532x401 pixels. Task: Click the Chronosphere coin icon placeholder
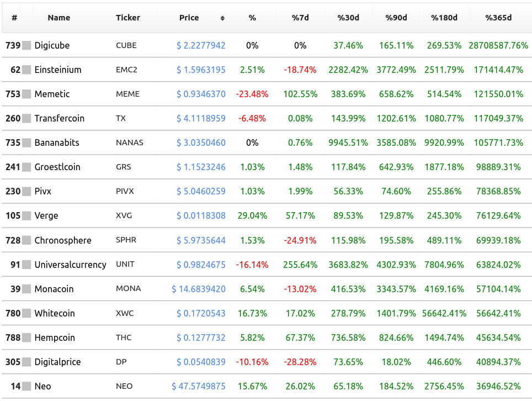pyautogui.click(x=26, y=240)
